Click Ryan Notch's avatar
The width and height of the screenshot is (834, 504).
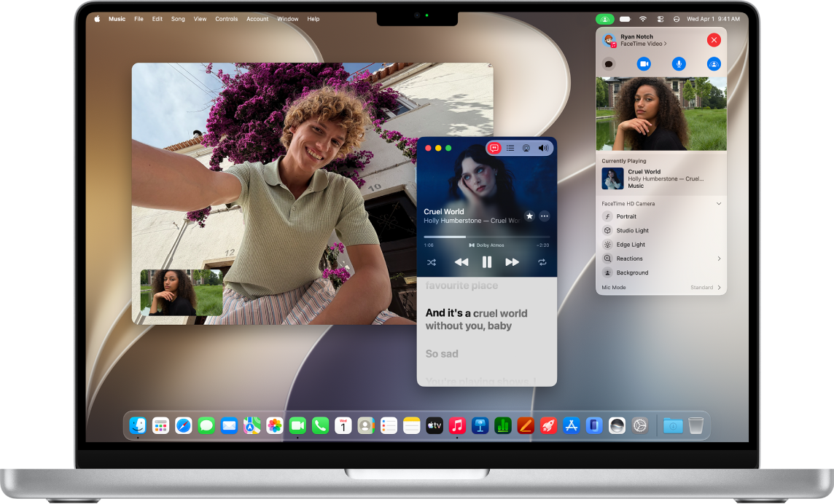(609, 40)
